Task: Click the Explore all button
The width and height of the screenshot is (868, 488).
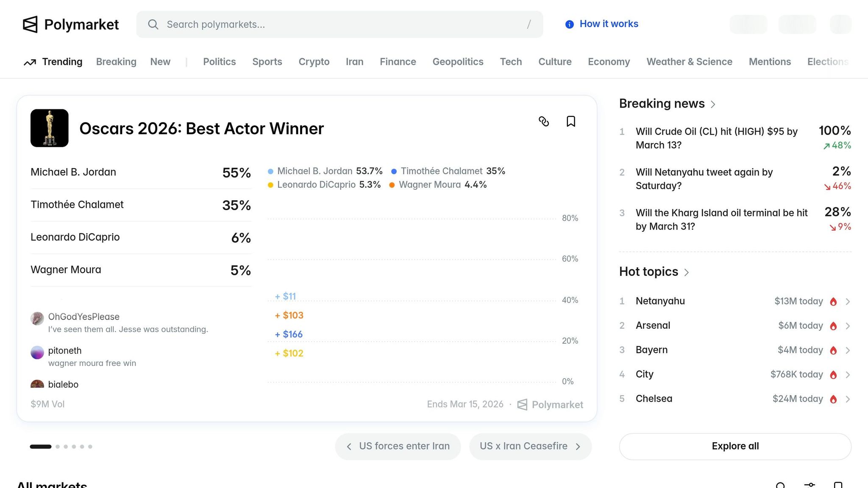Action: [x=735, y=446]
